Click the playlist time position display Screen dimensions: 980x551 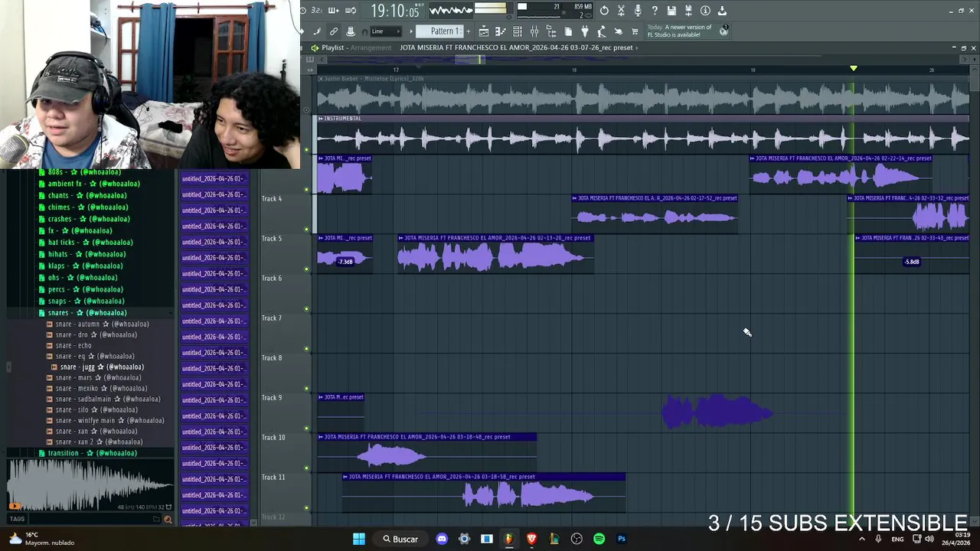tap(395, 11)
